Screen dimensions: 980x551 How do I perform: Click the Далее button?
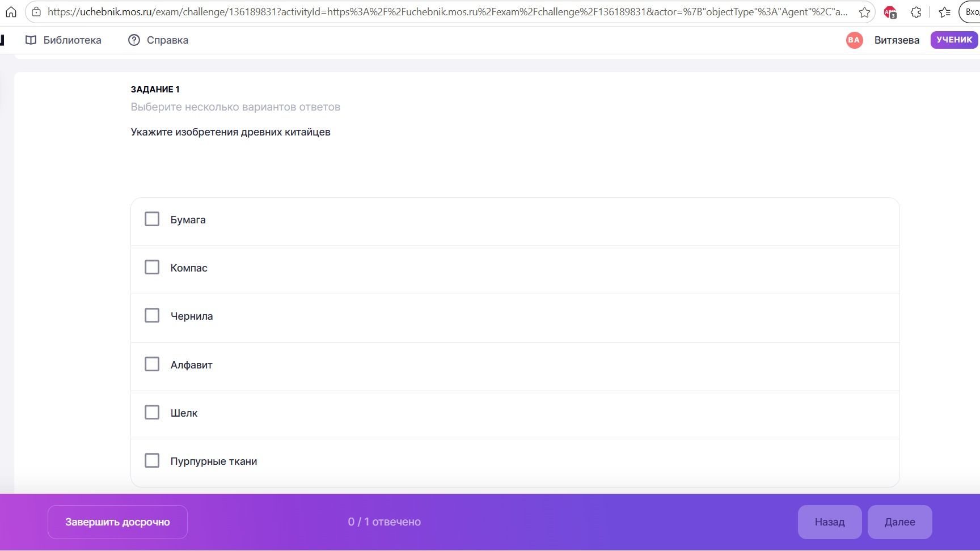899,522
